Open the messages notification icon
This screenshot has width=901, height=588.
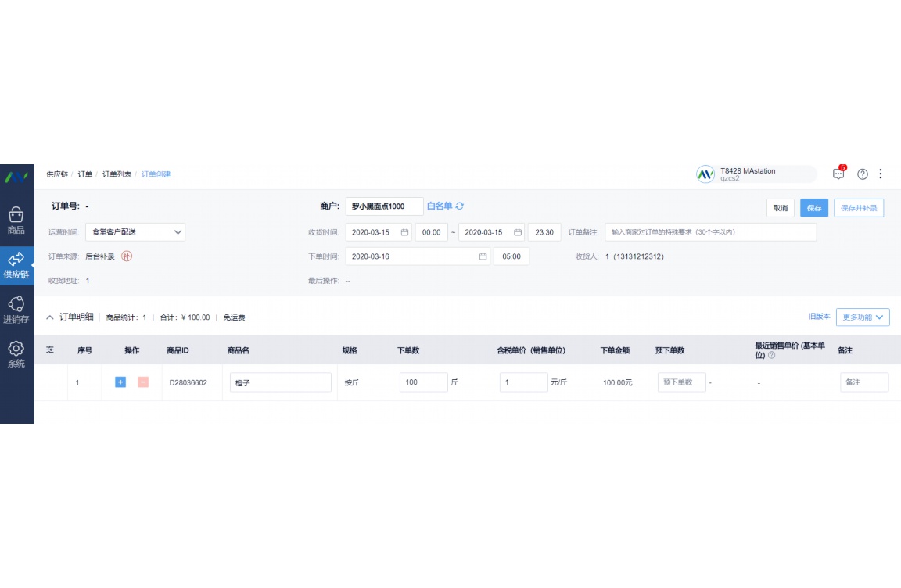(x=838, y=174)
